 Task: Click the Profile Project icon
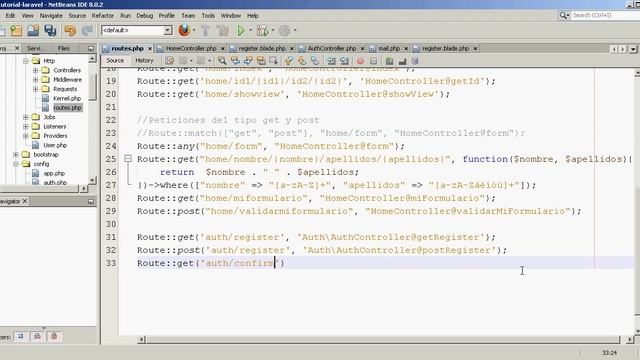(285, 31)
